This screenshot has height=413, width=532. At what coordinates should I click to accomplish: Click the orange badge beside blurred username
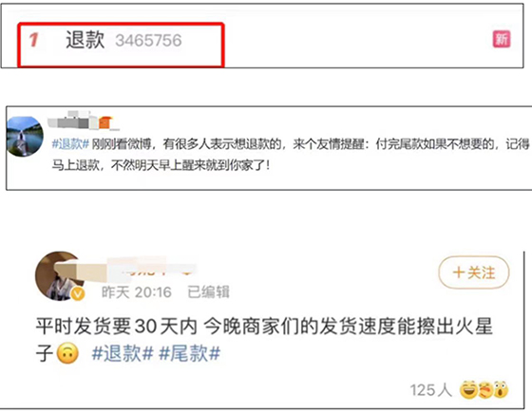(x=104, y=122)
